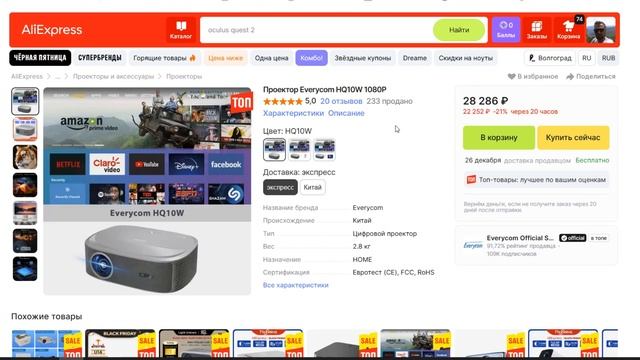Viewport: 640px width, 360px height.
Task: Click the main Everycom HQ10W product image
Action: click(147, 191)
